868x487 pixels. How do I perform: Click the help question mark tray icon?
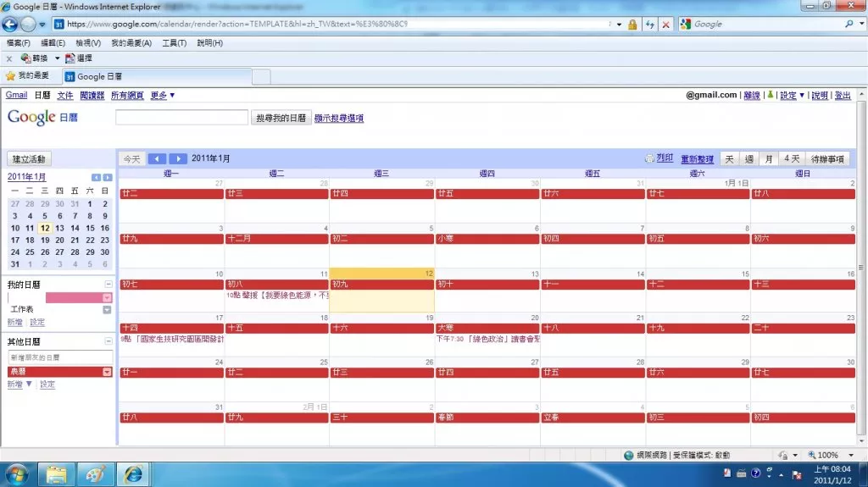pyautogui.click(x=755, y=473)
